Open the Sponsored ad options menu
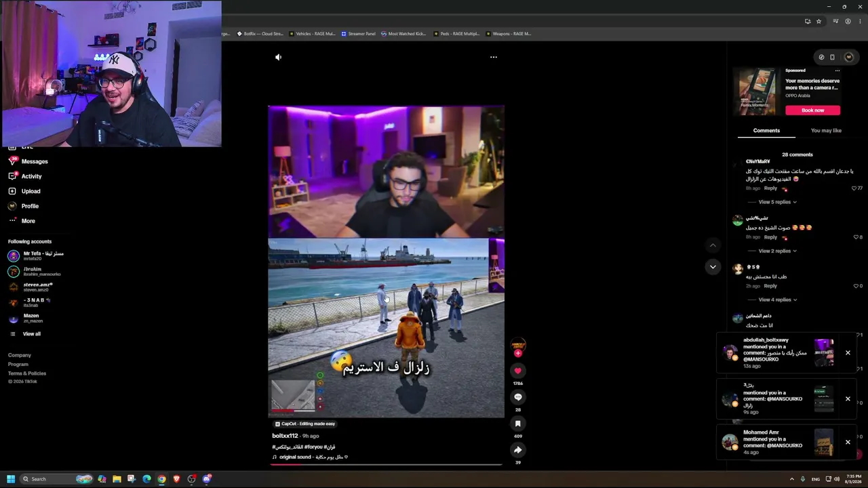Viewport: 868px width, 488px height. pos(837,70)
